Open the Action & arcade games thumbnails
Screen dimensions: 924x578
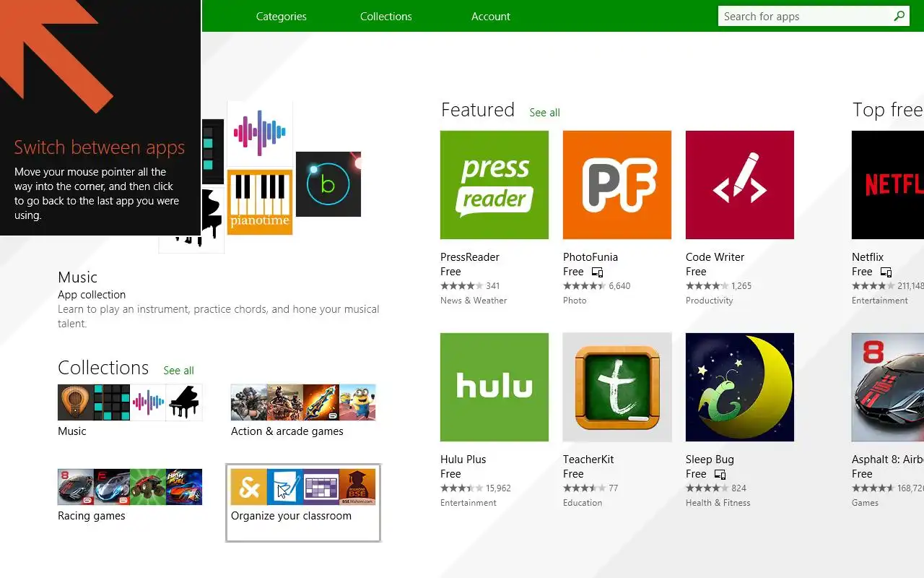(x=303, y=402)
